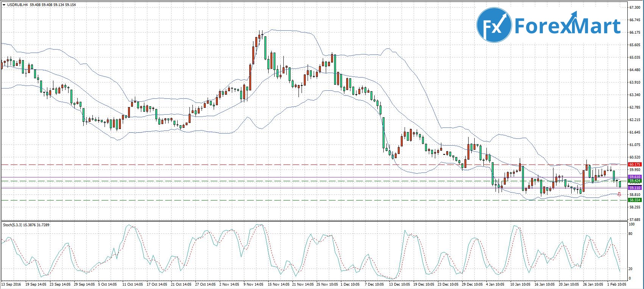Click the 80 level on stochastic scale
Image resolution: width=644 pixels, height=289 pixels.
coord(631,234)
